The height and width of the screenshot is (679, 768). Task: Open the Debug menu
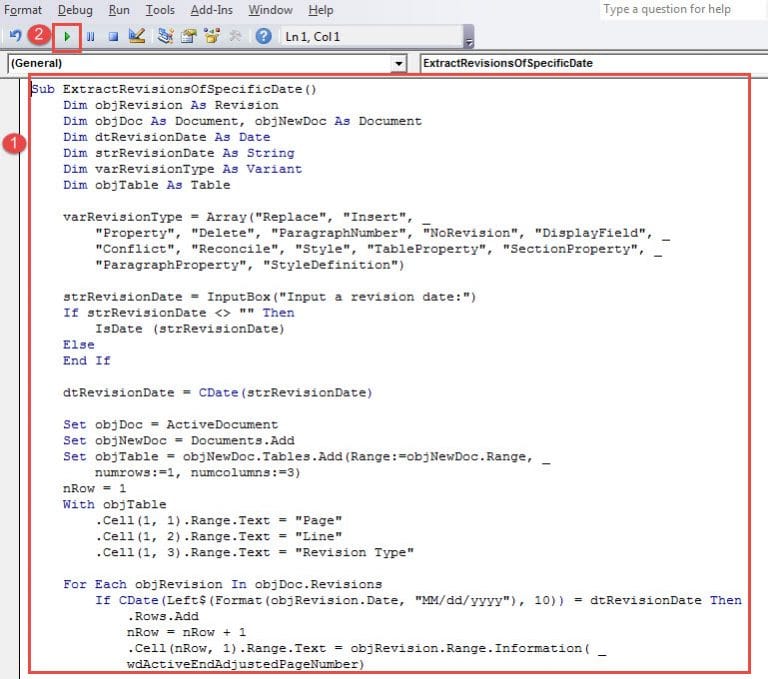tap(76, 10)
